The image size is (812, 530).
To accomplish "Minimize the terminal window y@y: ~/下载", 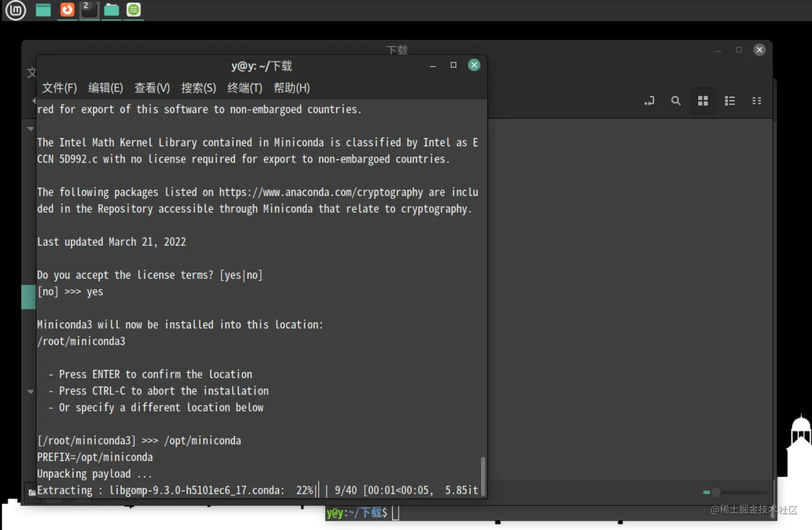I will point(433,66).
